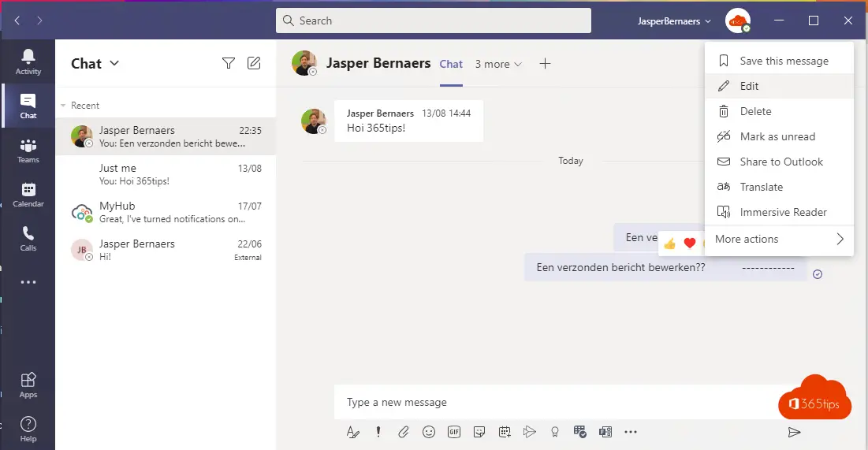The height and width of the screenshot is (450, 868).
Task: Open the Format text options
Action: (353, 433)
